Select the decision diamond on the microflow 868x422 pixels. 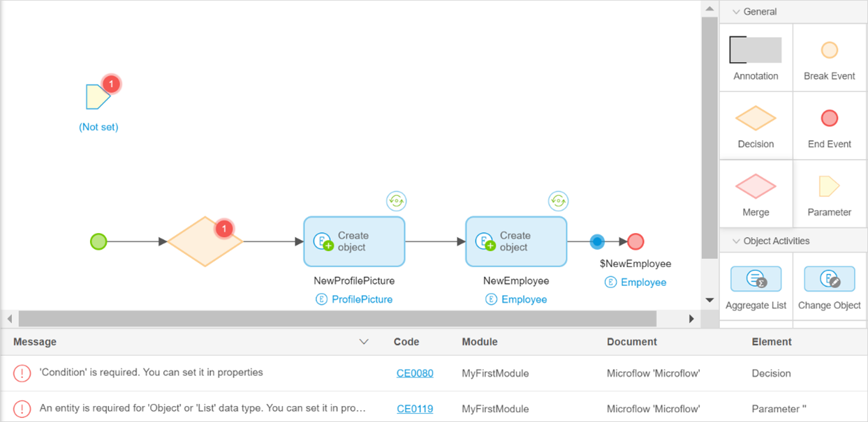coord(205,242)
